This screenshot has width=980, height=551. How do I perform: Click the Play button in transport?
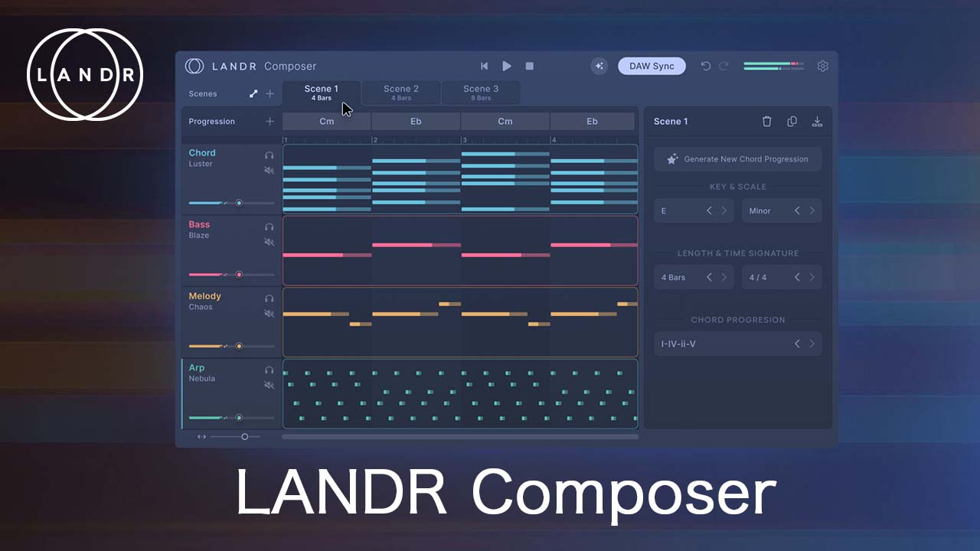pos(507,67)
